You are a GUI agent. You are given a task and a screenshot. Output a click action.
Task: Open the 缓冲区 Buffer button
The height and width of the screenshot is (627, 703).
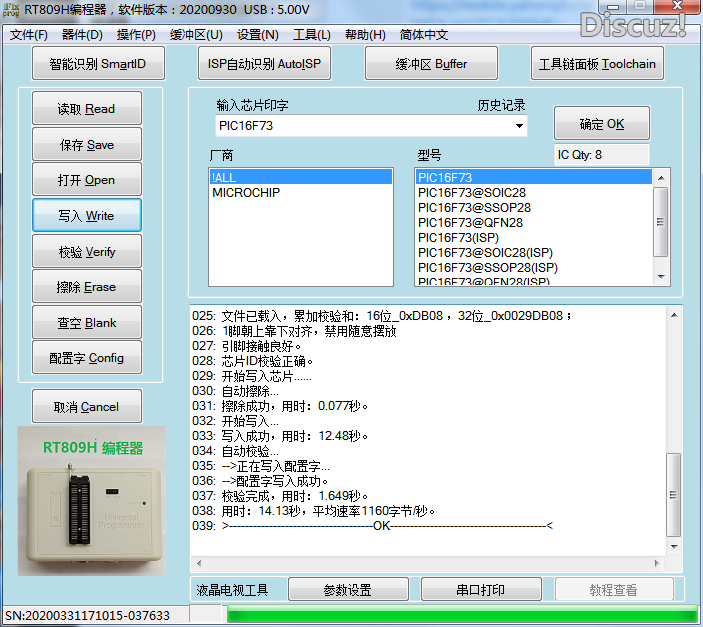(431, 64)
